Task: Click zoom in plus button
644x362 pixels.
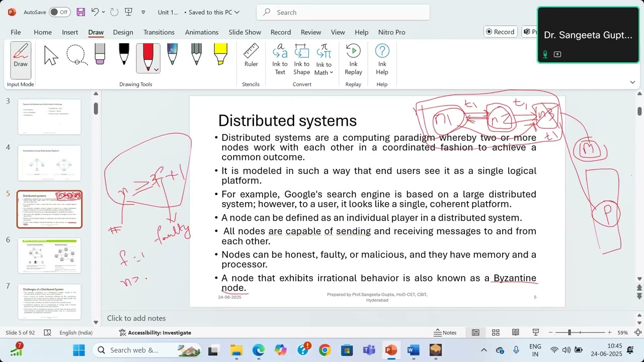Action: [x=609, y=333]
